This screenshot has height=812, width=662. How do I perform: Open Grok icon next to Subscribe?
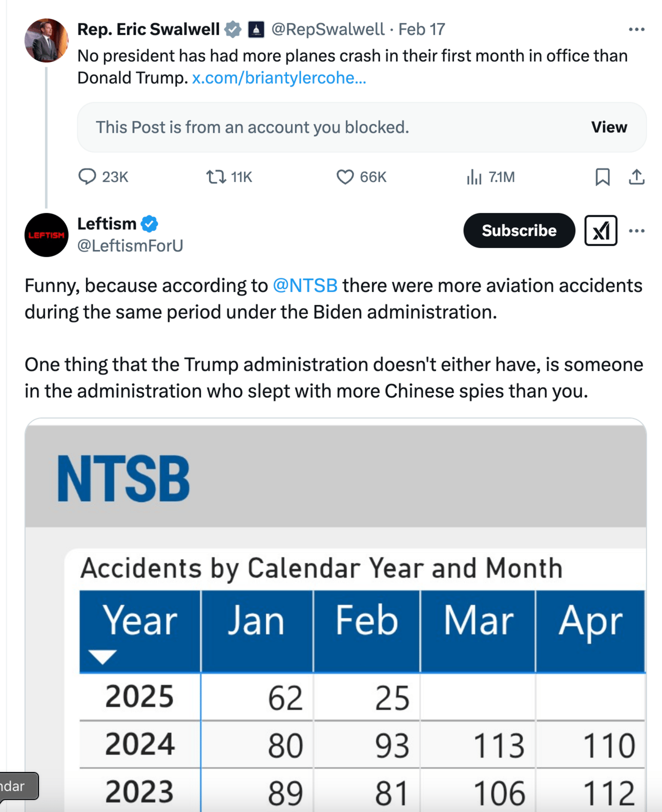[x=601, y=231]
